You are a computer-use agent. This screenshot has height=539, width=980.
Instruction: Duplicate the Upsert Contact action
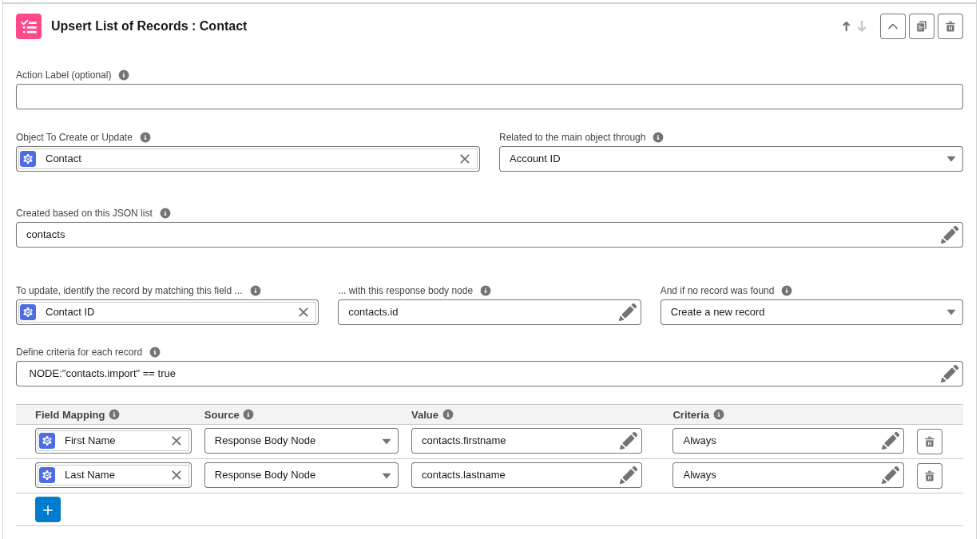click(921, 26)
